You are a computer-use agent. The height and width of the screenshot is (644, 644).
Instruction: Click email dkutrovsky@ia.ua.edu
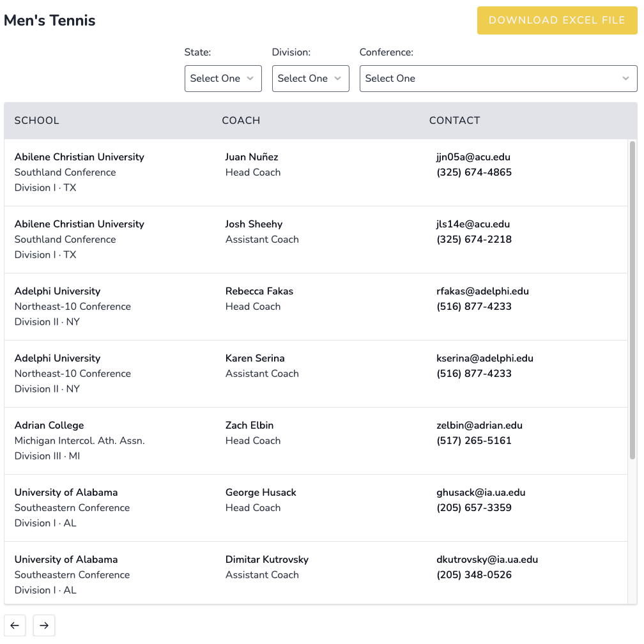[487, 560]
